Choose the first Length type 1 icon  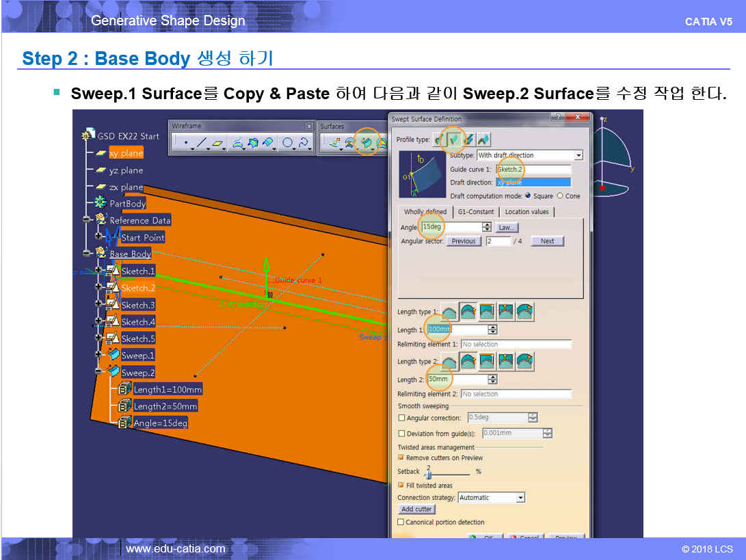click(x=450, y=312)
